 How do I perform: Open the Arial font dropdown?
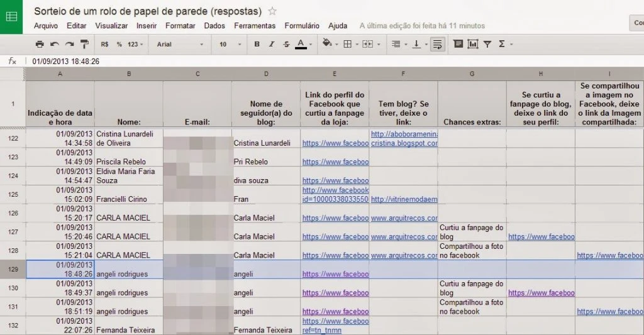(x=180, y=44)
